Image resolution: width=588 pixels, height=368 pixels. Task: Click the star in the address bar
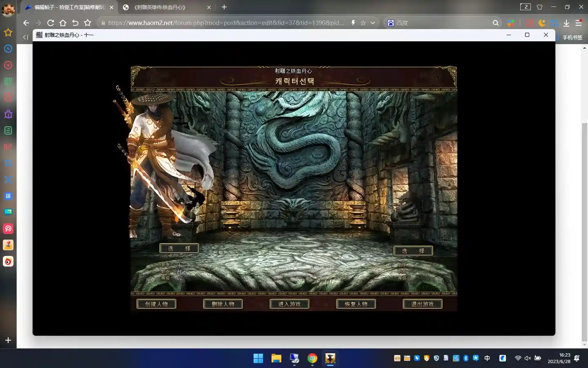click(363, 23)
